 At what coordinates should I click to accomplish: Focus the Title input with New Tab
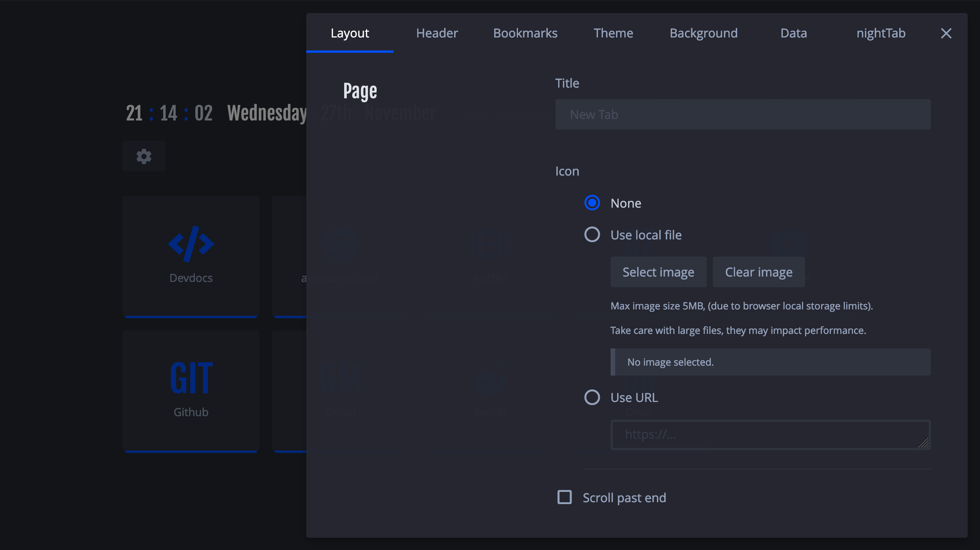click(x=743, y=114)
